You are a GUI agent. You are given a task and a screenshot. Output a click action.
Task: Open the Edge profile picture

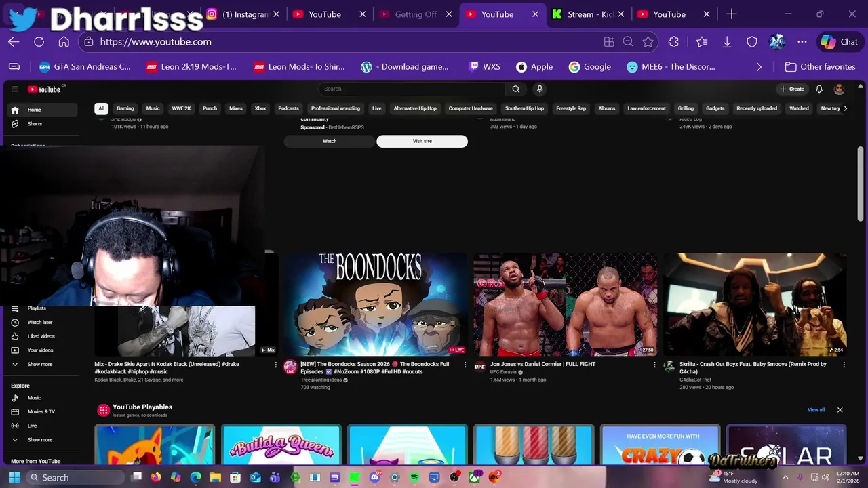pyautogui.click(x=777, y=42)
